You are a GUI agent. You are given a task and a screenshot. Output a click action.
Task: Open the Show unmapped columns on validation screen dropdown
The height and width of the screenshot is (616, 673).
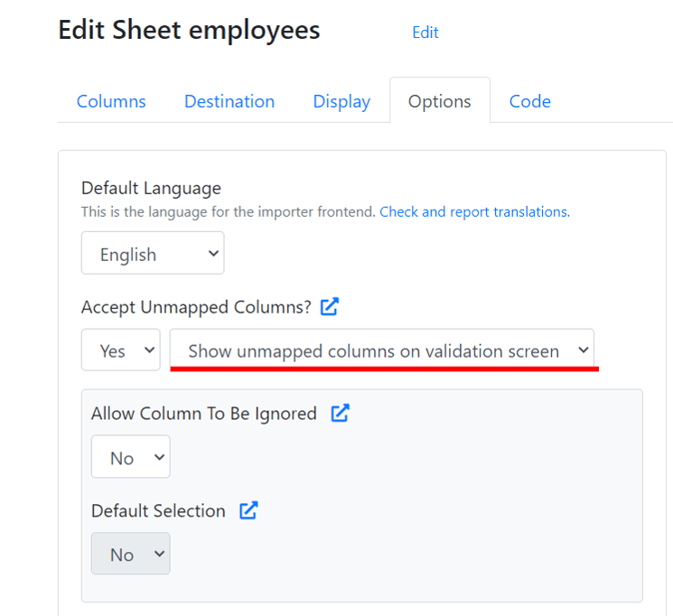coord(382,350)
